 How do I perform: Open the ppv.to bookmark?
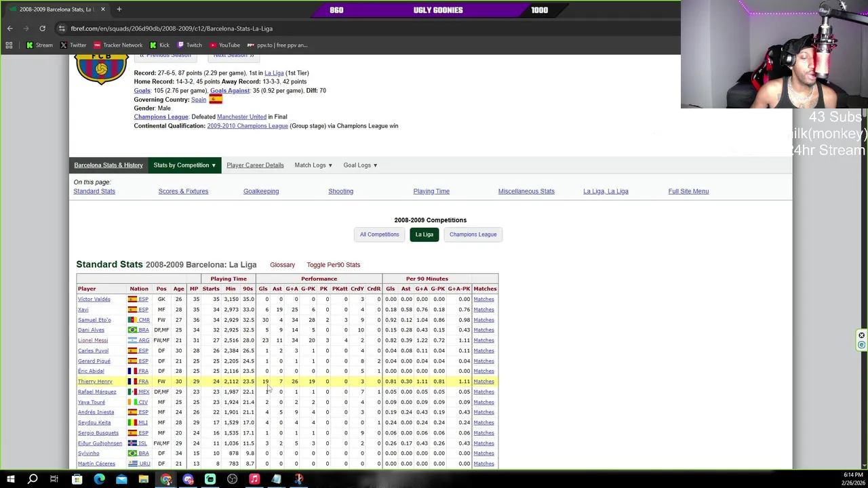pyautogui.click(x=277, y=45)
